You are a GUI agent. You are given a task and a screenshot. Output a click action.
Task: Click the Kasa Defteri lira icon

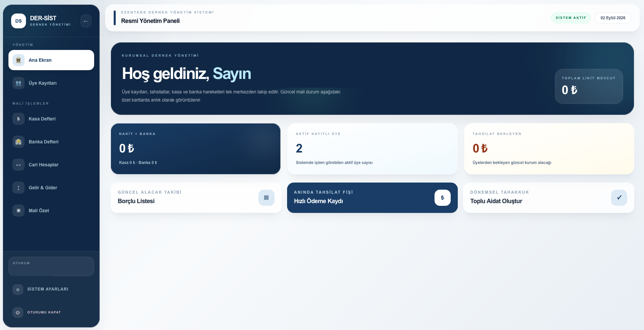pos(19,119)
